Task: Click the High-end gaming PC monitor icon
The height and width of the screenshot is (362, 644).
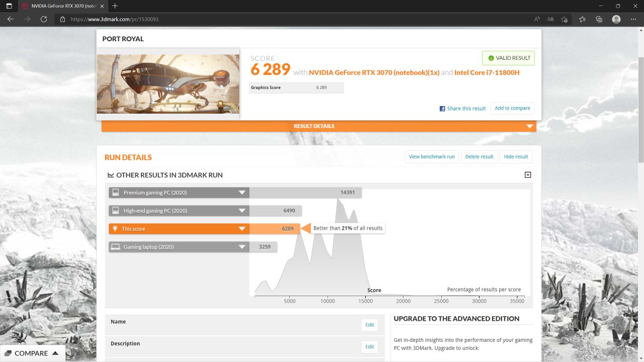Action: pos(116,211)
